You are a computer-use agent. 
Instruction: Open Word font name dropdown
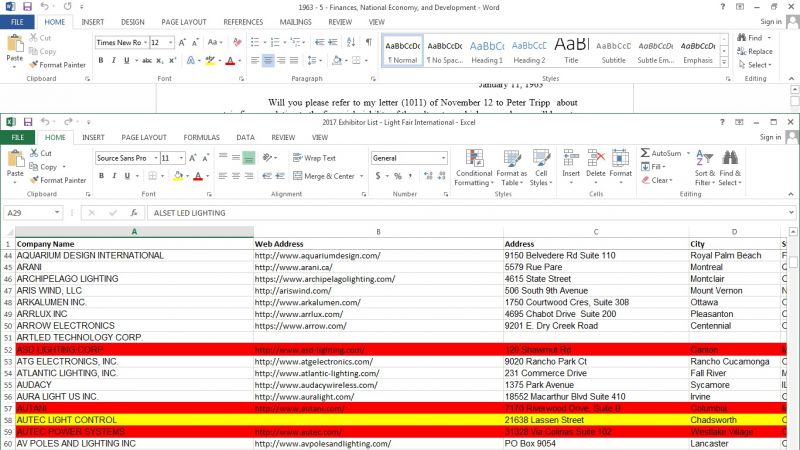(145, 42)
